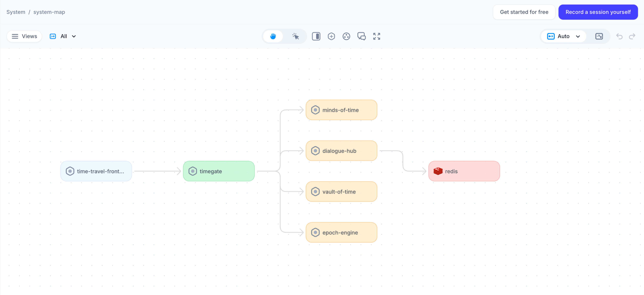Click the redo arrow
Image resolution: width=644 pixels, height=295 pixels.
tap(632, 36)
